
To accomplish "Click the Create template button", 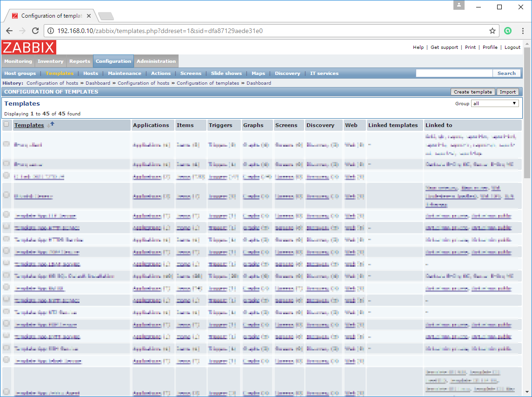I will click(473, 92).
